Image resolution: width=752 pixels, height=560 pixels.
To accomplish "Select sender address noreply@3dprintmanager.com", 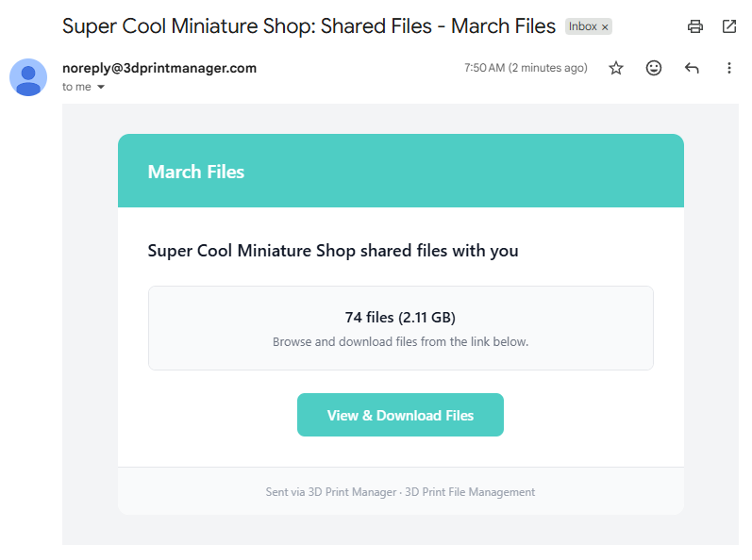I will coord(159,68).
